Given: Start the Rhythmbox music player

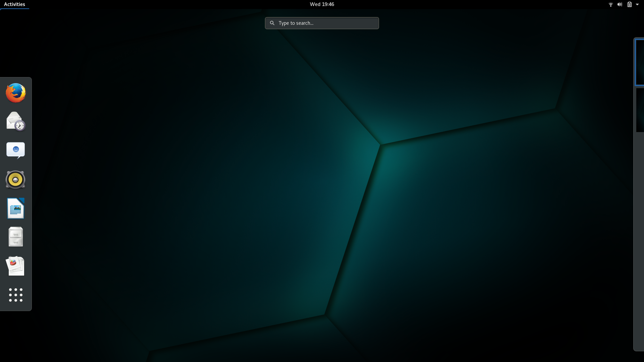Looking at the screenshot, I should [x=15, y=179].
